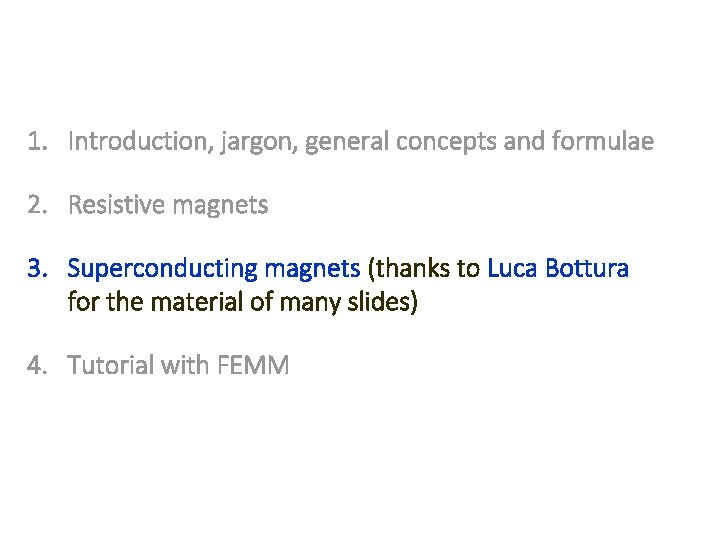
Task: Click 'for the material of many slides)' line
Action: tap(242, 301)
